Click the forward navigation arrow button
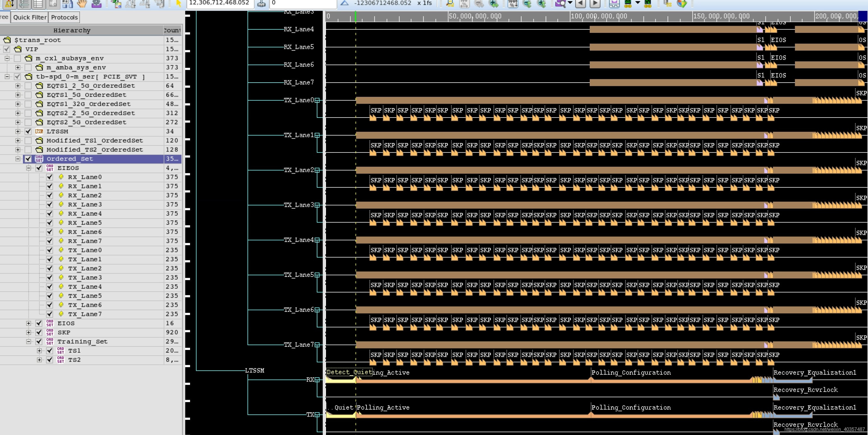Screen dimensions: 868x435 click(594, 4)
